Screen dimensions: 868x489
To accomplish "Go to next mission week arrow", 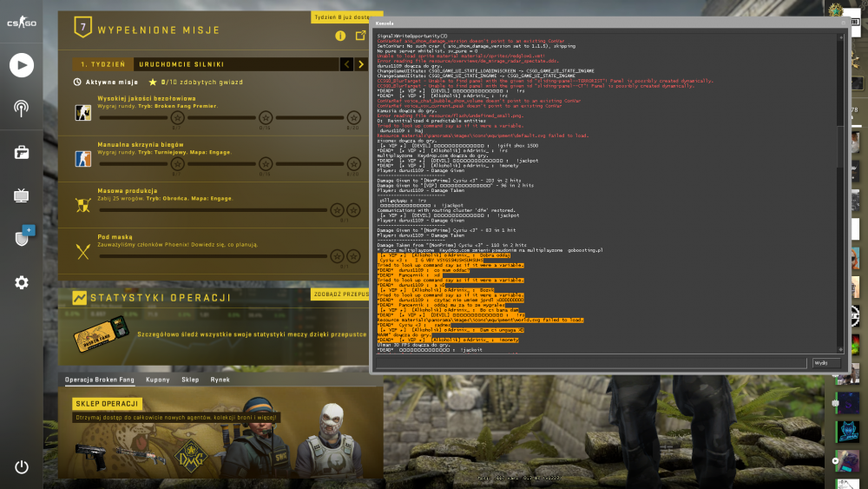I will click(361, 64).
